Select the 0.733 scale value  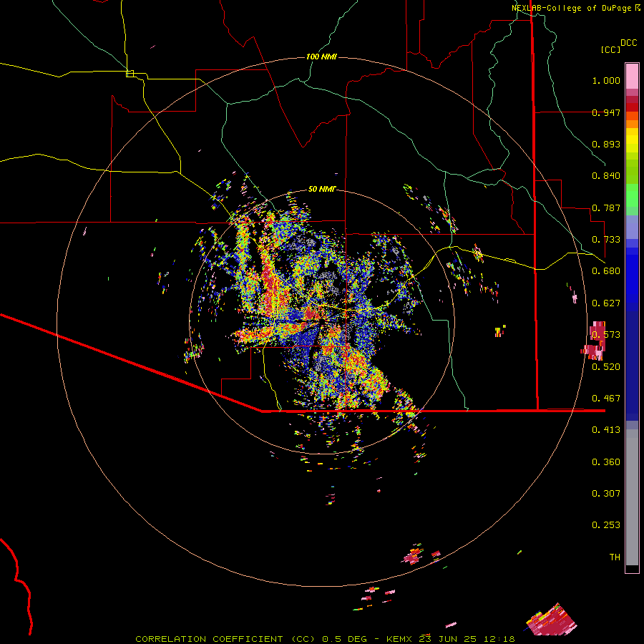[x=606, y=240]
